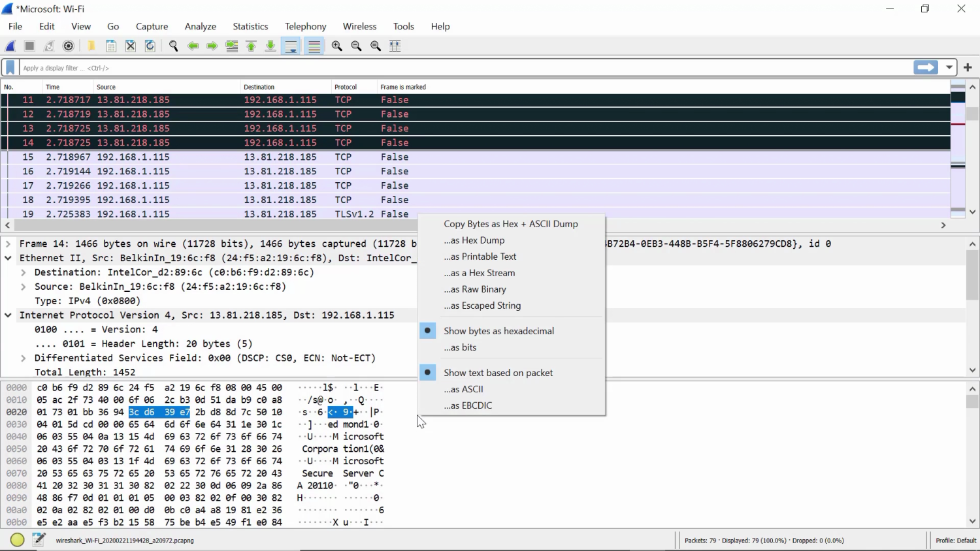The height and width of the screenshot is (551, 980).
Task: Collapse the Ethernet II tree node
Action: (8, 258)
